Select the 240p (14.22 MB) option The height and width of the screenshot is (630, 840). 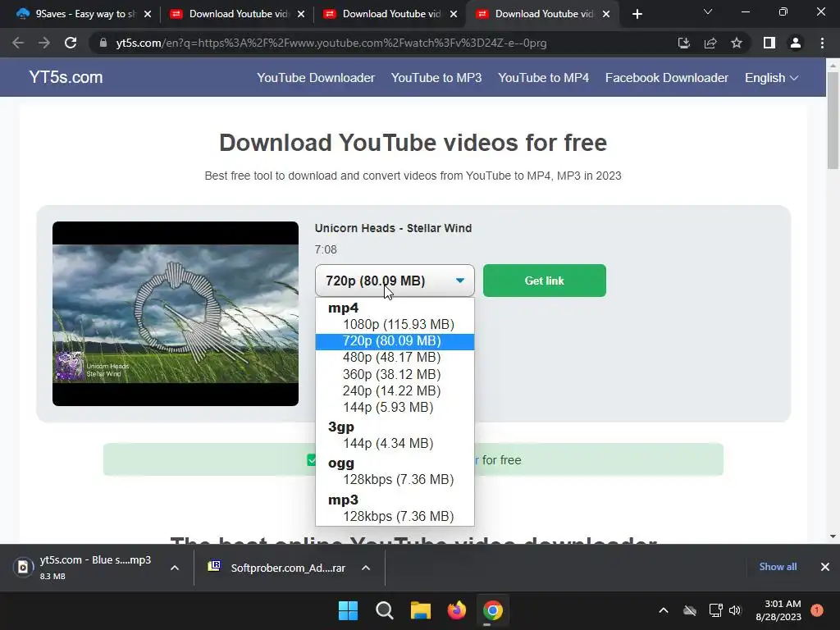point(395,391)
